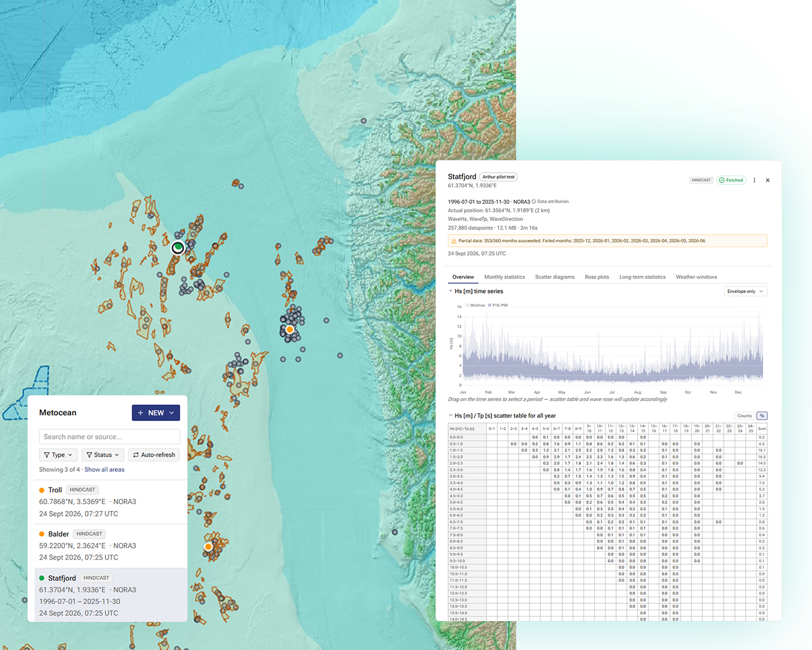Switch to Rose plots tab
This screenshot has width=812, height=650.
point(597,277)
